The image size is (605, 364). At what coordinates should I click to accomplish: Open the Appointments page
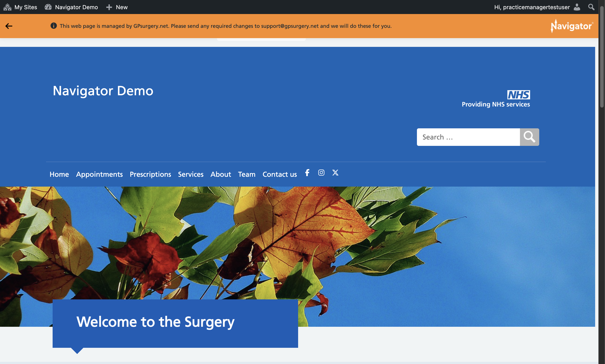[99, 174]
